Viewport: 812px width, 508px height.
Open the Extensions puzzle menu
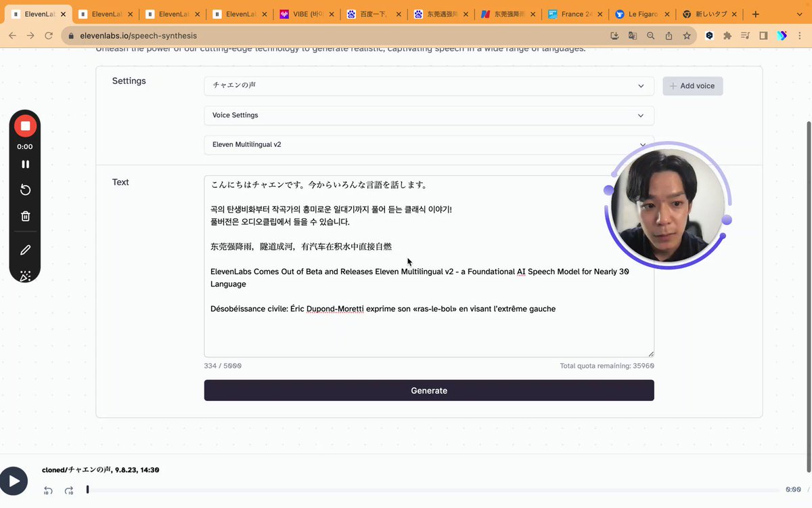point(727,36)
